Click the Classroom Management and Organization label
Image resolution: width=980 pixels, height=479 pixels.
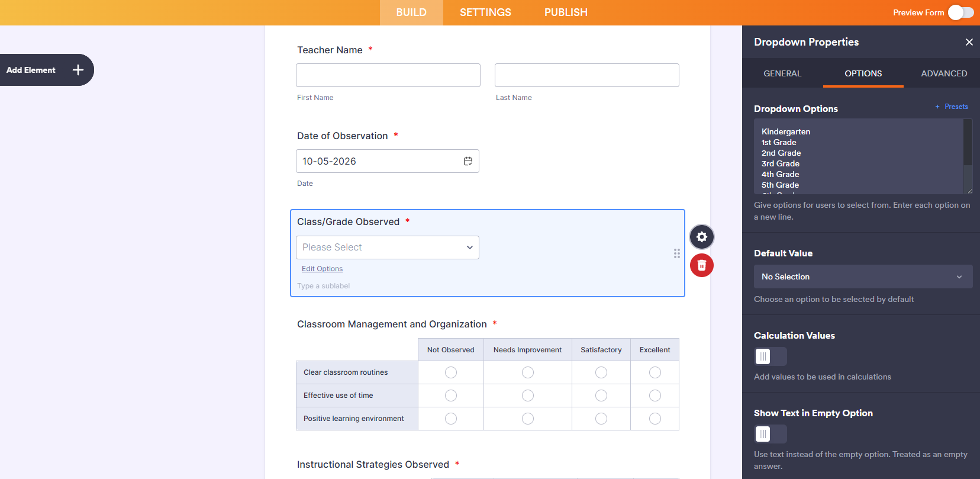392,324
